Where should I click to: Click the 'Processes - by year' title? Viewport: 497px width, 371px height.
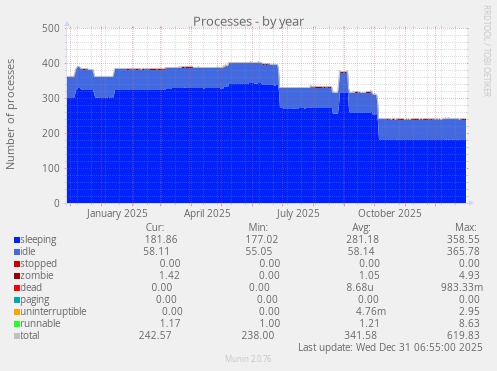(248, 22)
